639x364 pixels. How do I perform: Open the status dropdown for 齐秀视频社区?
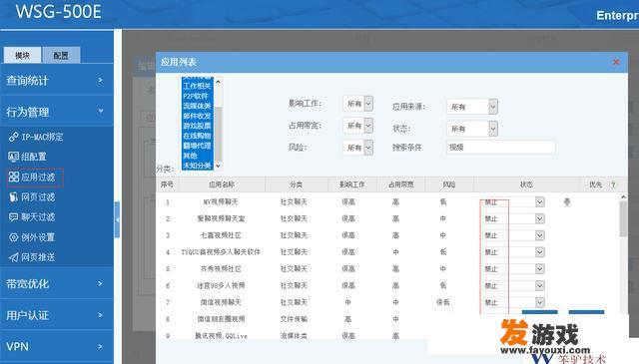coord(539,268)
